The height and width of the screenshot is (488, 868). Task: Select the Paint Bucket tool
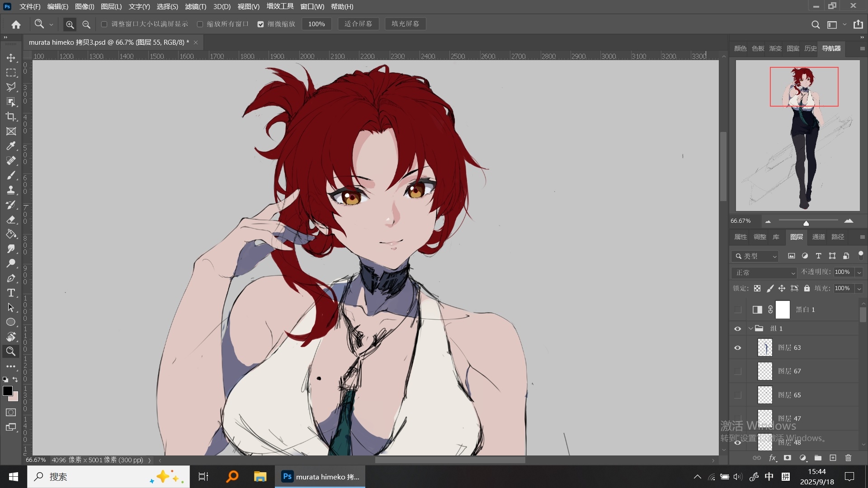pyautogui.click(x=11, y=234)
